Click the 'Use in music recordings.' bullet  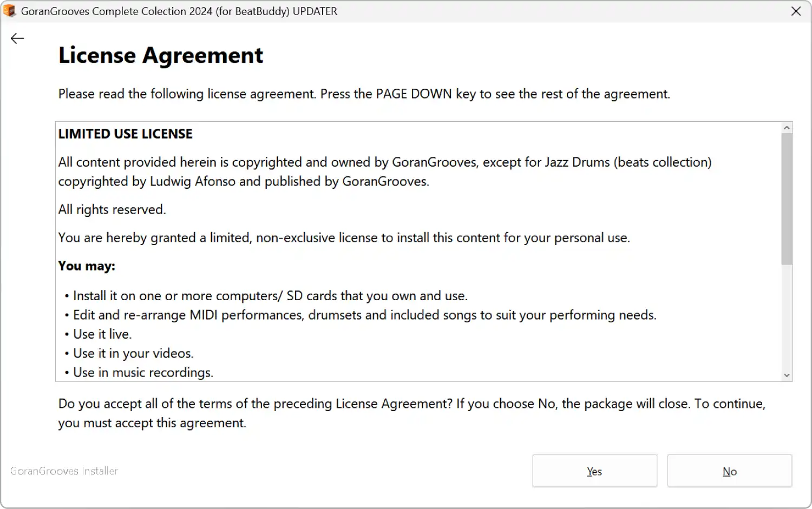[139, 372]
